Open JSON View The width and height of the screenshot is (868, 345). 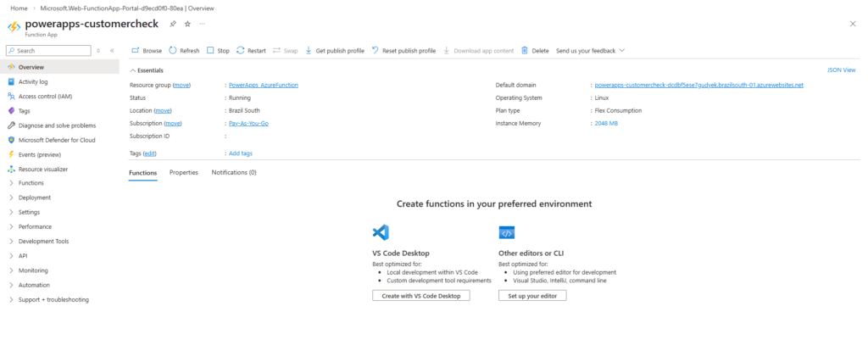(x=842, y=70)
